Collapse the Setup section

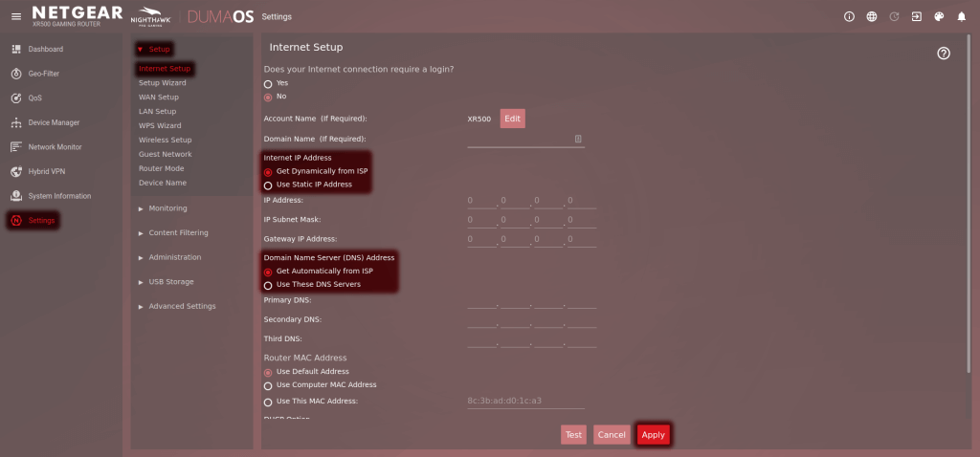coord(154,49)
